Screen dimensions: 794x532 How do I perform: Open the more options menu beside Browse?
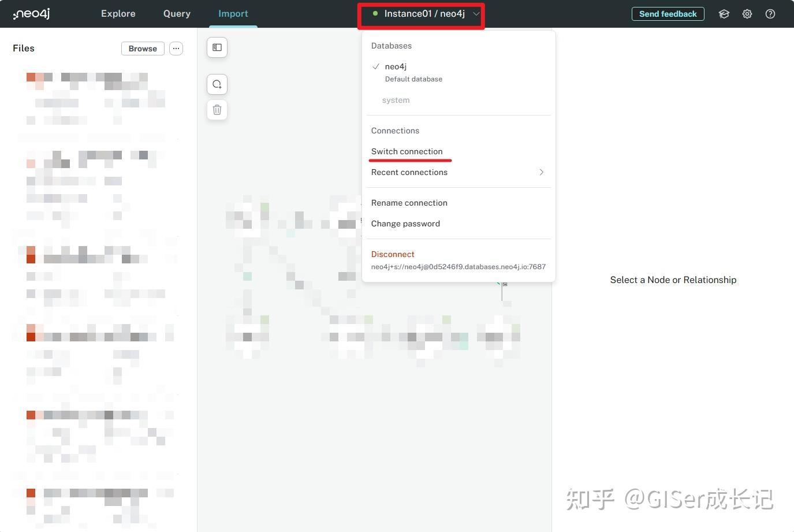point(176,48)
